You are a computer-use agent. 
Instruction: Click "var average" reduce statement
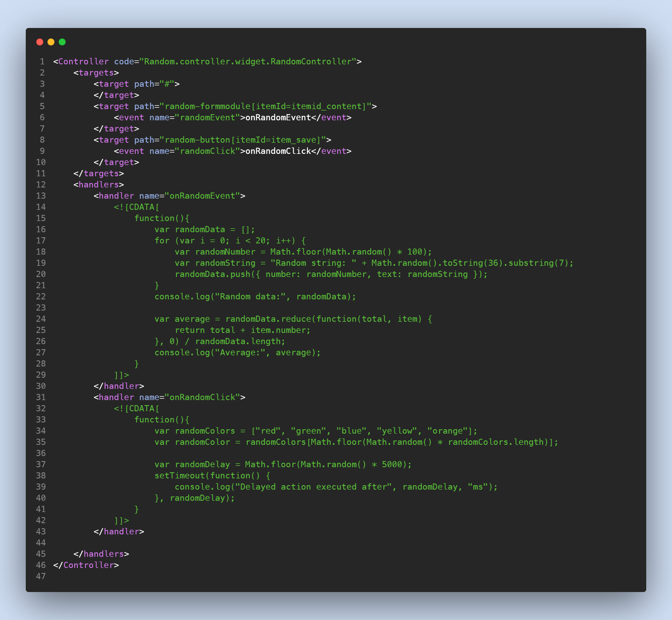click(x=293, y=319)
